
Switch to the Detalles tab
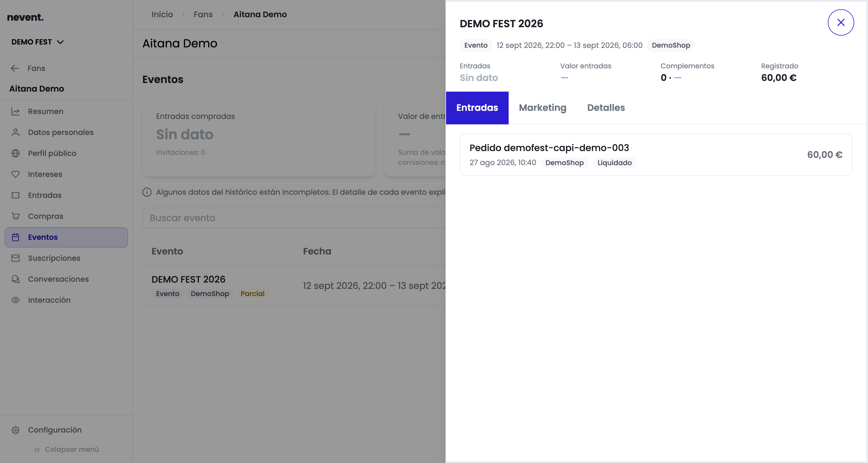(606, 108)
